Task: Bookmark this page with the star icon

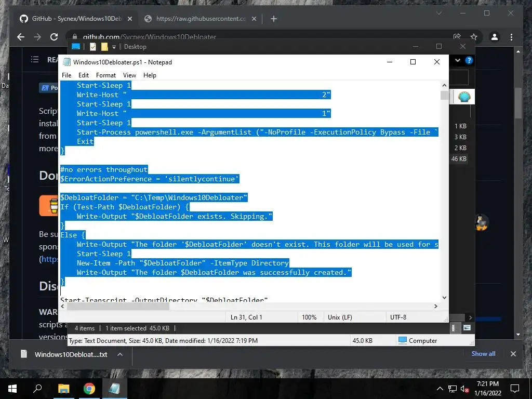Action: 474,37
